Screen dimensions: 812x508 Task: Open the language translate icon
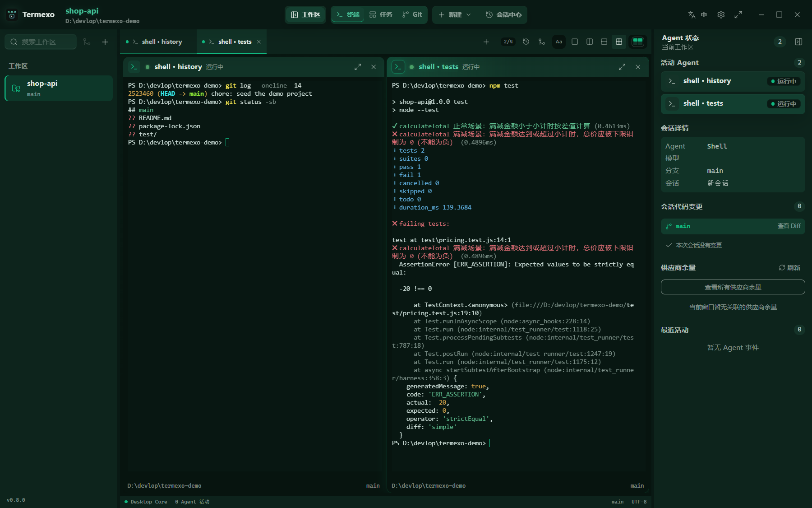[692, 14]
